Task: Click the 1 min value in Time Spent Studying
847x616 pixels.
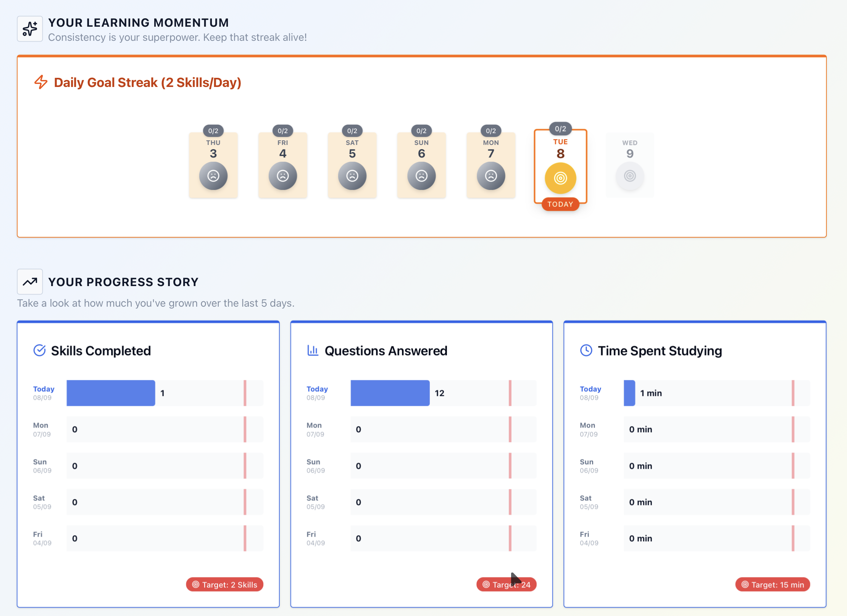Action: coord(651,393)
